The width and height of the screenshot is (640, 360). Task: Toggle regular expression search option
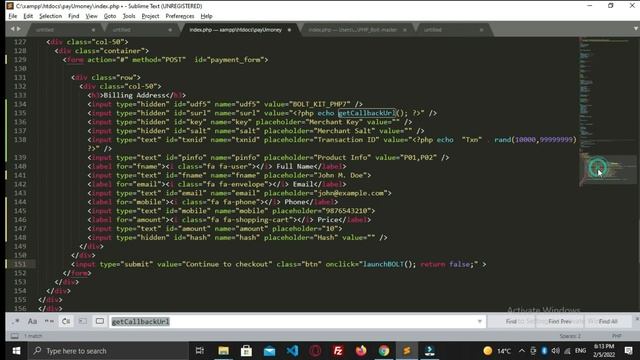pyautogui.click(x=16, y=322)
